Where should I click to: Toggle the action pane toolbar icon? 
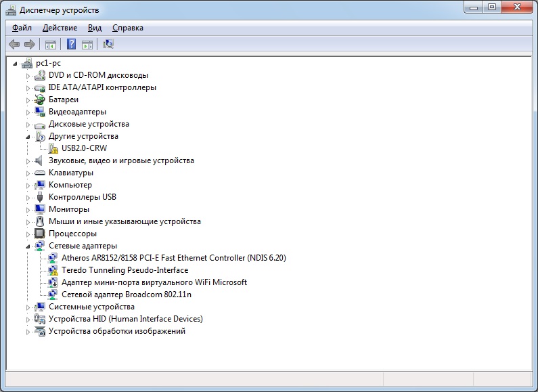87,44
